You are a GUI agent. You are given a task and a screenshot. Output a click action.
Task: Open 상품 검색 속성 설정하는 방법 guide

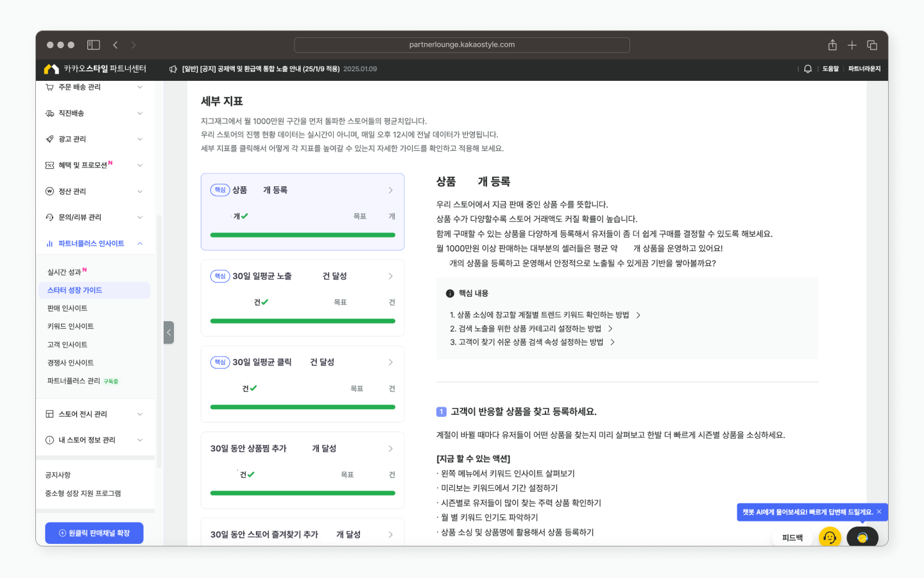532,342
